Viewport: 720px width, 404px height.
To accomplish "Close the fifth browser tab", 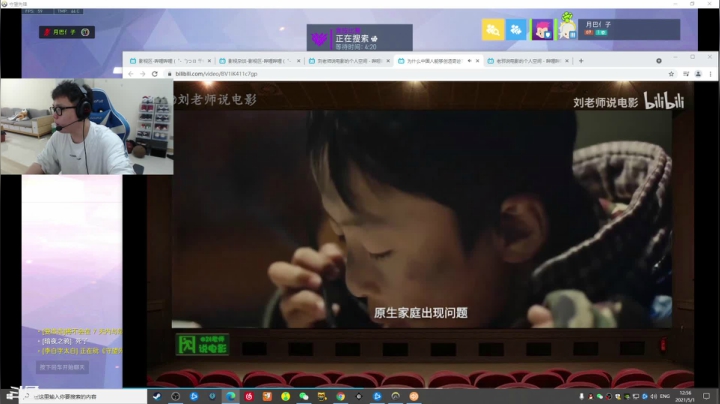I will coord(567,61).
